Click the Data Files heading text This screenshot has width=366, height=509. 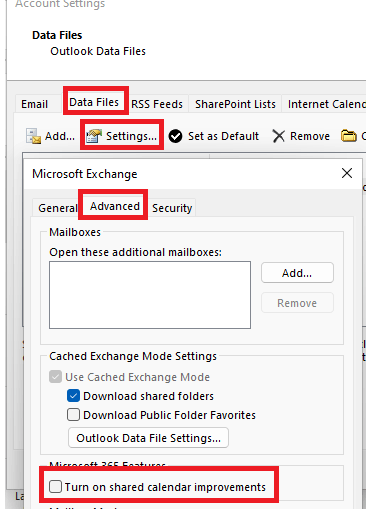[x=57, y=35]
